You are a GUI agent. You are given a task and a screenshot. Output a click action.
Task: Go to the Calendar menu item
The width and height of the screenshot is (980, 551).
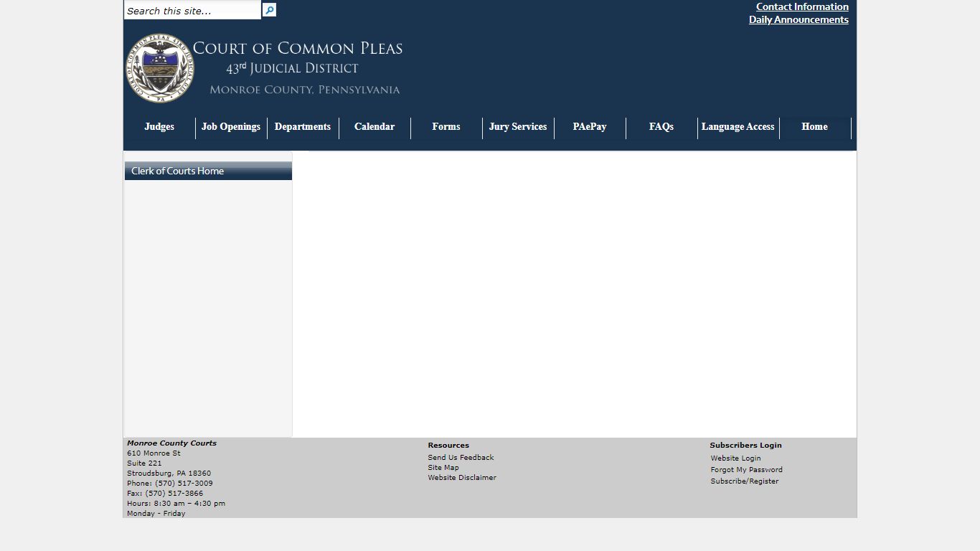pos(374,127)
